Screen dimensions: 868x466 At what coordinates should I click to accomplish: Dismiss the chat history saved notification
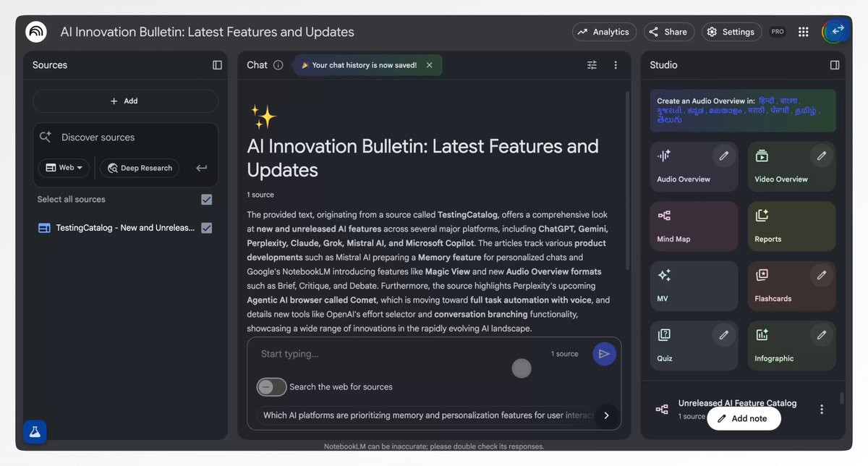[429, 65]
